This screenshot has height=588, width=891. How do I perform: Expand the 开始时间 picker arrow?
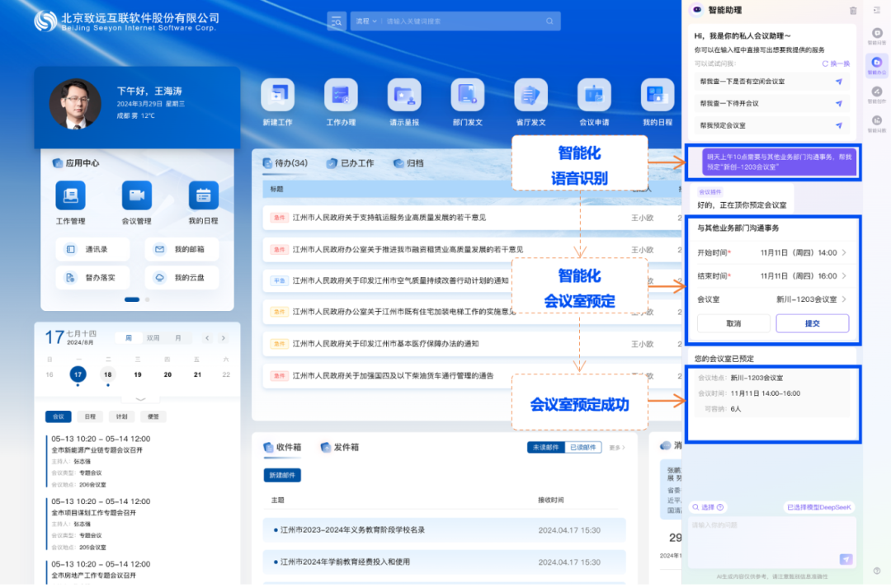tap(843, 253)
